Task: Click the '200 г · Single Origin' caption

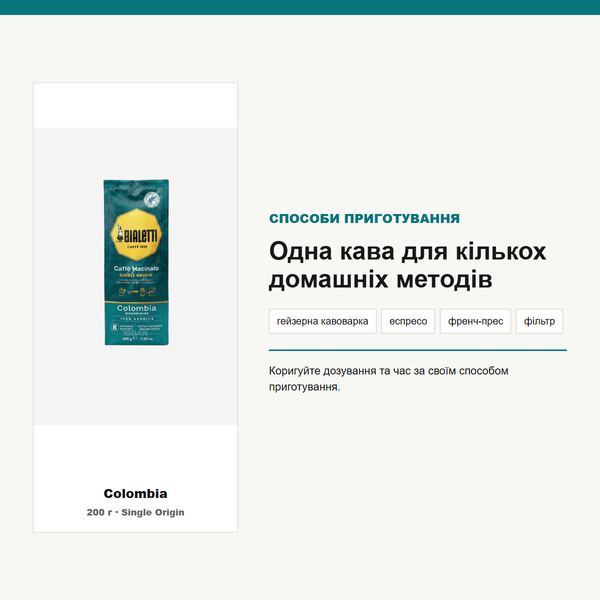Action: click(135, 512)
